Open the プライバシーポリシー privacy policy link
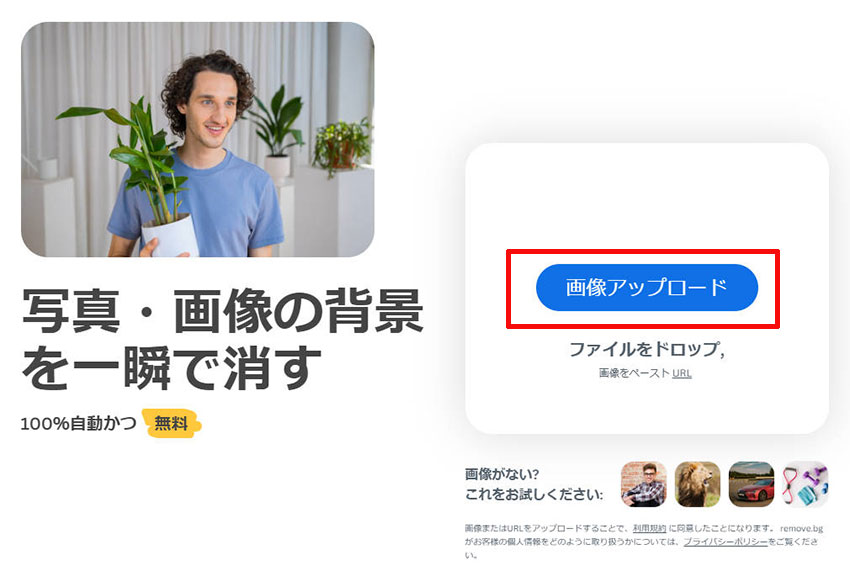The width and height of the screenshot is (850, 576). click(725, 542)
